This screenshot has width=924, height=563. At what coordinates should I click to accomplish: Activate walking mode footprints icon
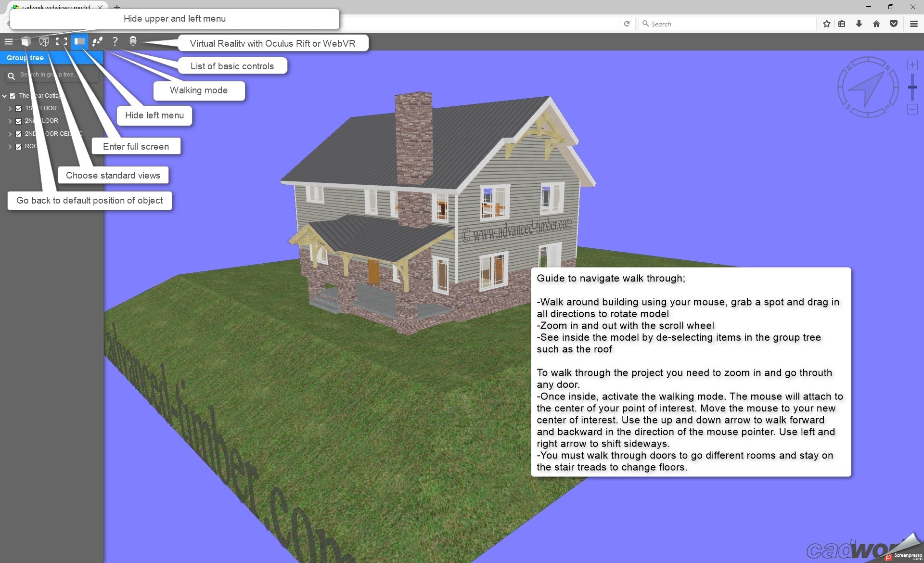97,41
